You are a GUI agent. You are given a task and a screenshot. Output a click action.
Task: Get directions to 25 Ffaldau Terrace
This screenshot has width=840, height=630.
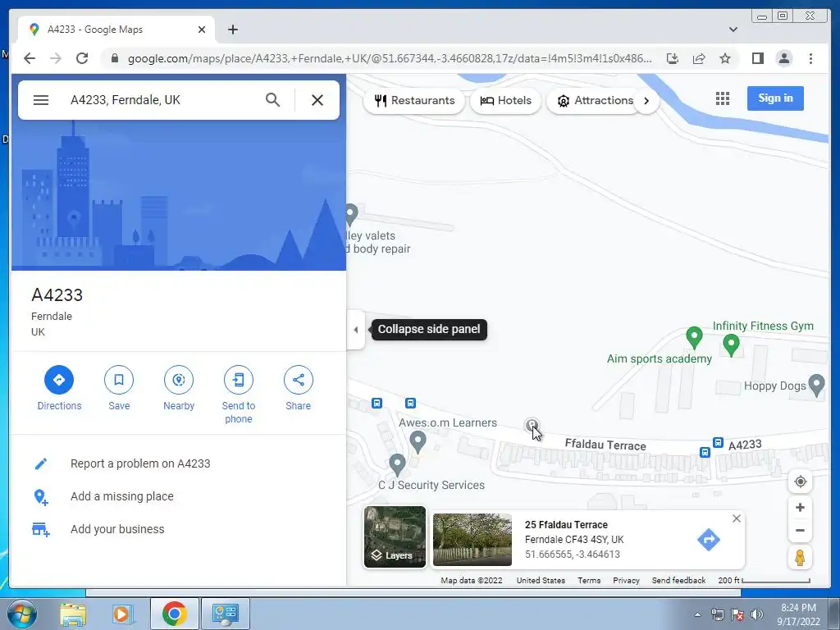(x=708, y=540)
